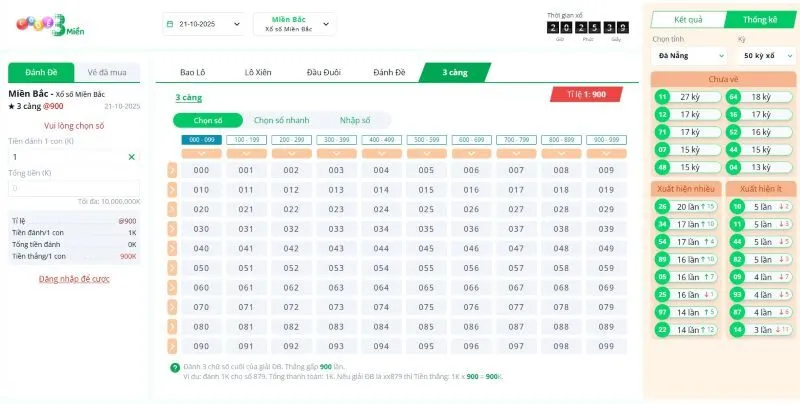
Task: Click green ball 14 with 3 lần
Action: pyautogui.click(x=737, y=330)
